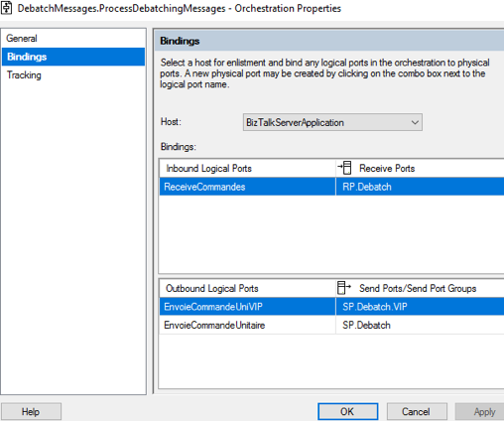Confirm with the OK button
This screenshot has width=504, height=421.
[348, 411]
